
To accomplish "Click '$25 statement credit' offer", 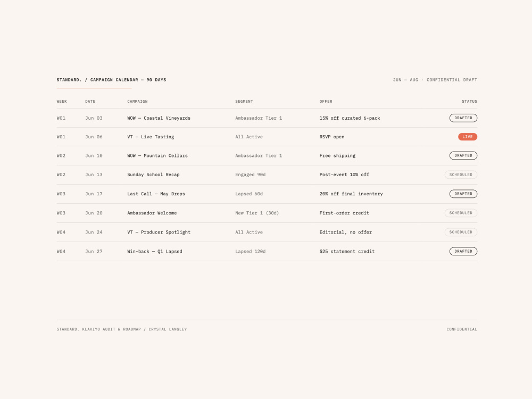I will (347, 252).
